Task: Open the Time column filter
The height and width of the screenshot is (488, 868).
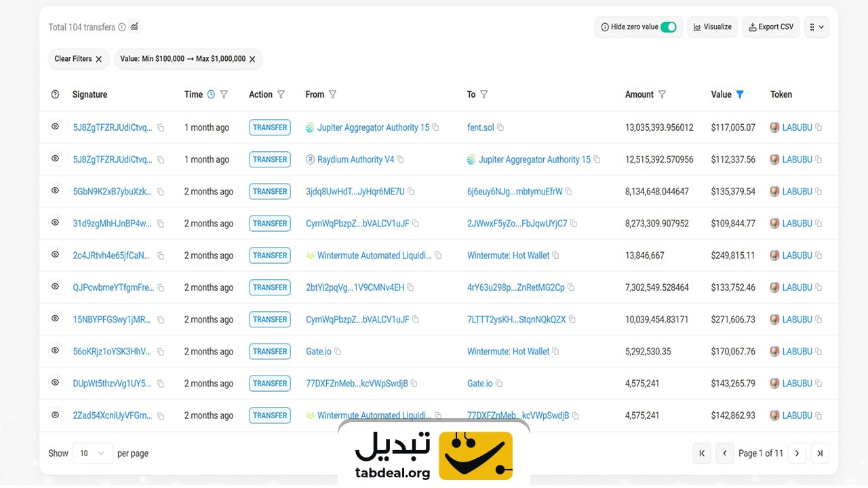Action: 224,94
